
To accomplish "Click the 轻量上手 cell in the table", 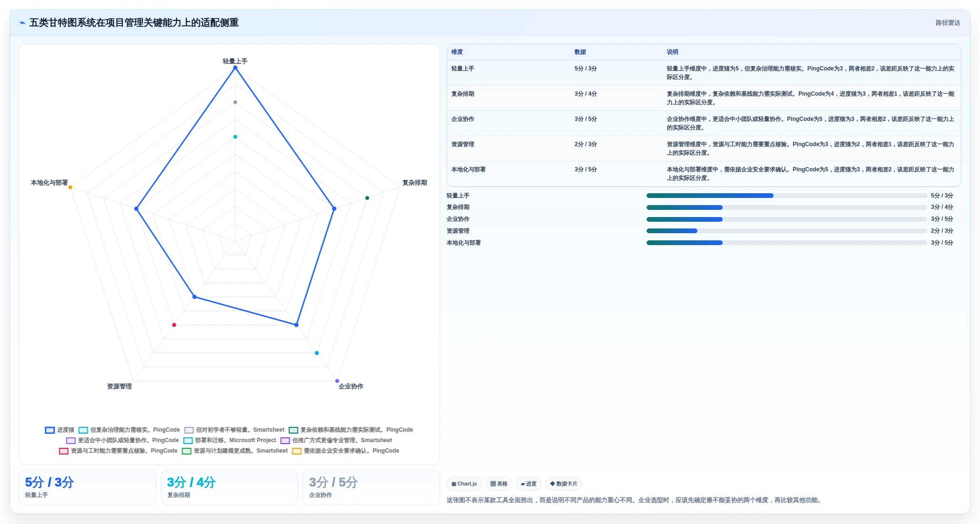I will [x=462, y=69].
